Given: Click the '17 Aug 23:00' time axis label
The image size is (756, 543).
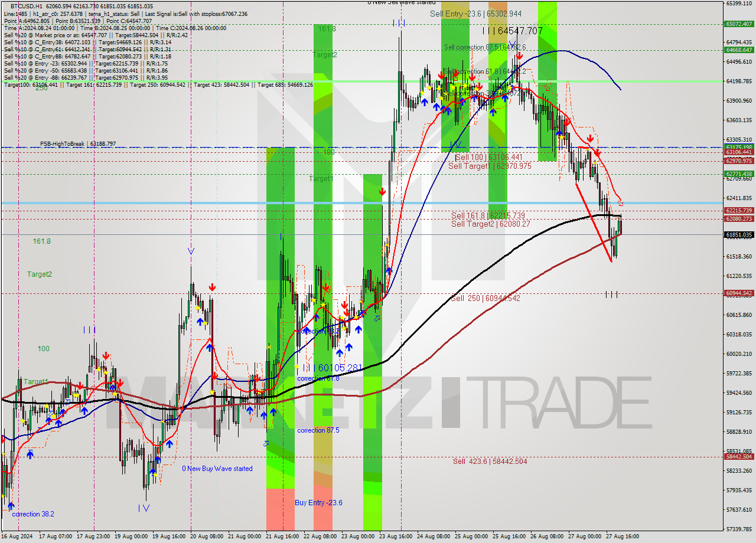Looking at the screenshot, I should [94, 537].
